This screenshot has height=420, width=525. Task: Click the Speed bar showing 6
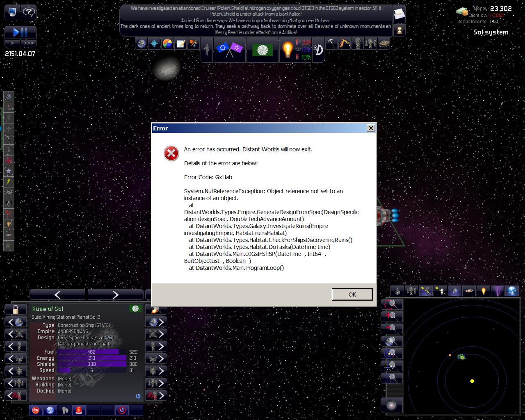pyautogui.click(x=91, y=370)
